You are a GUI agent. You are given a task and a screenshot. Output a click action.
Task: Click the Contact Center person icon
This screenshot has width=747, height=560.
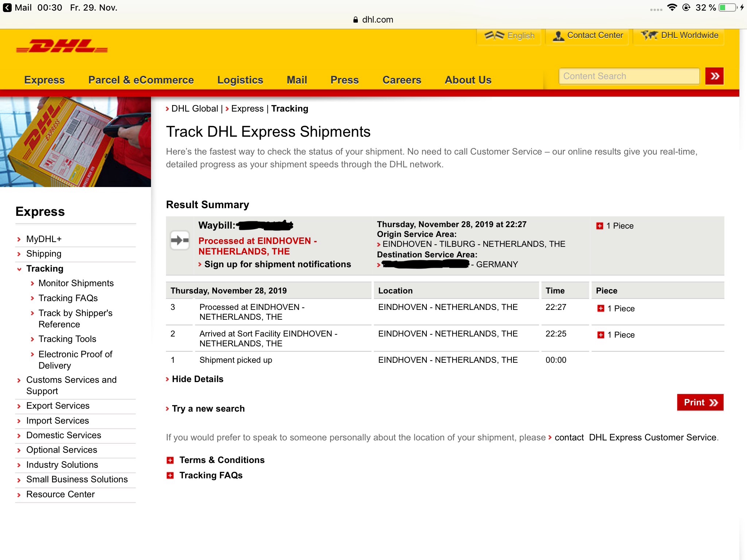558,36
